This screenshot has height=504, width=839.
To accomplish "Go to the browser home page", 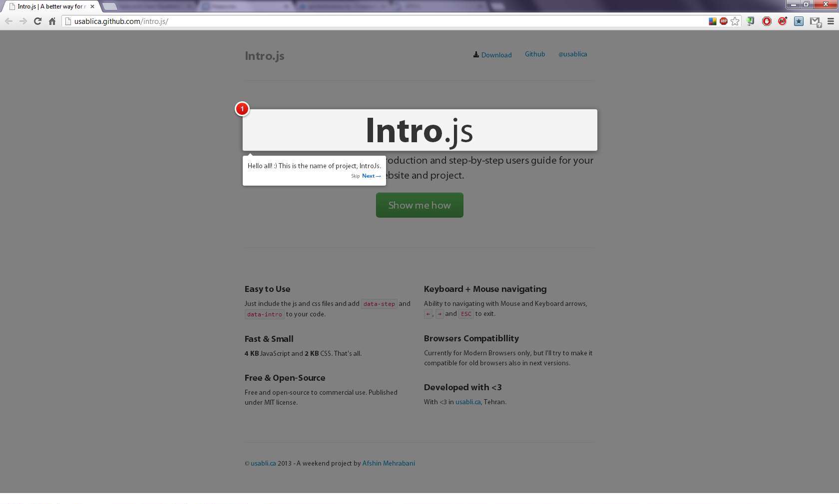I will coord(52,21).
